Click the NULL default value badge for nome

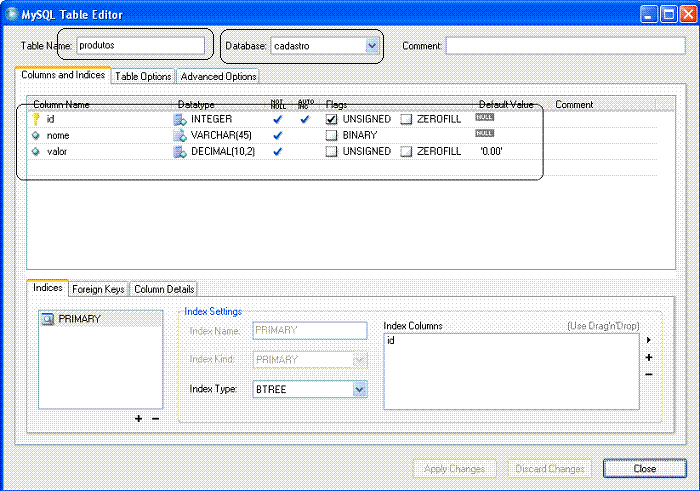[x=484, y=133]
